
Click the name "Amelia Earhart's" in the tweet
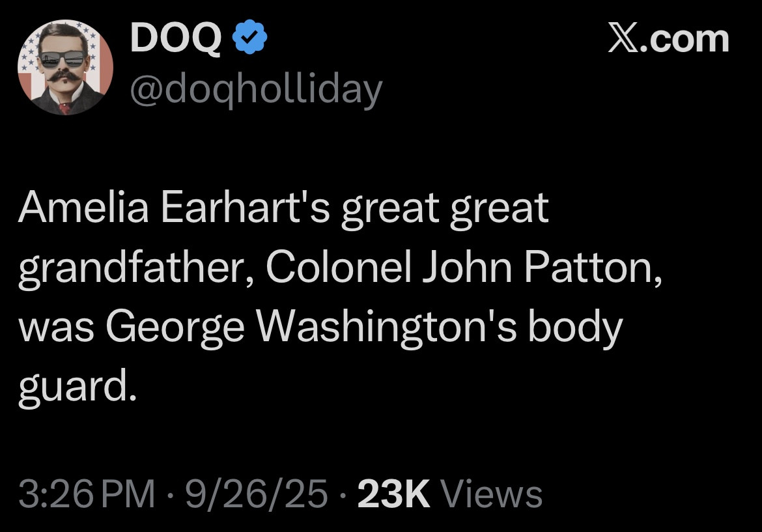[x=171, y=209]
